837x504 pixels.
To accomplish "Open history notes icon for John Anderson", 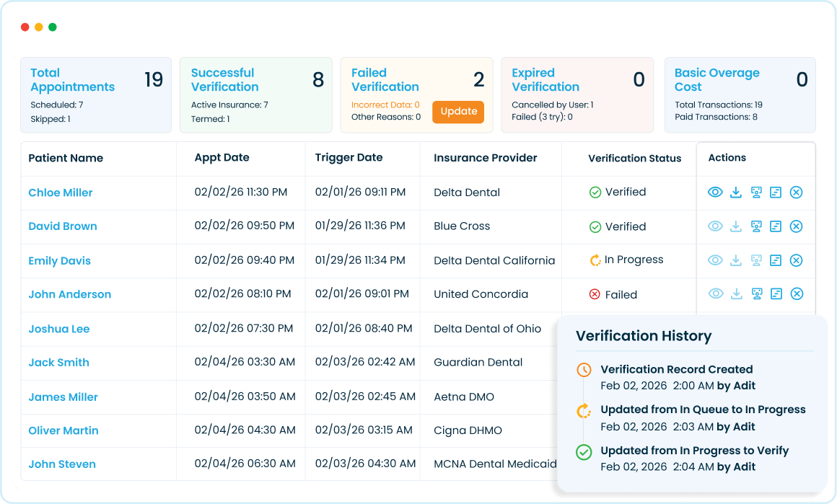I will click(x=776, y=294).
